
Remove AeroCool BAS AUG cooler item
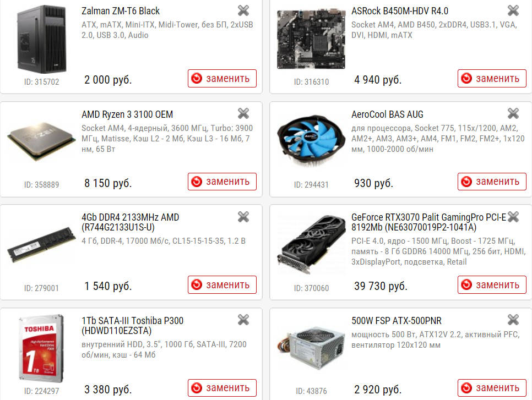coord(513,113)
